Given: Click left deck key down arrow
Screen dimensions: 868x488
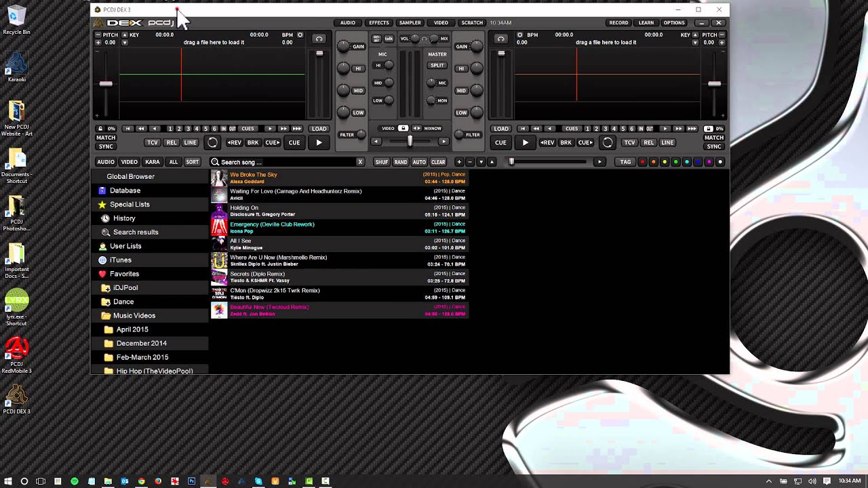Looking at the screenshot, I should [x=124, y=42].
